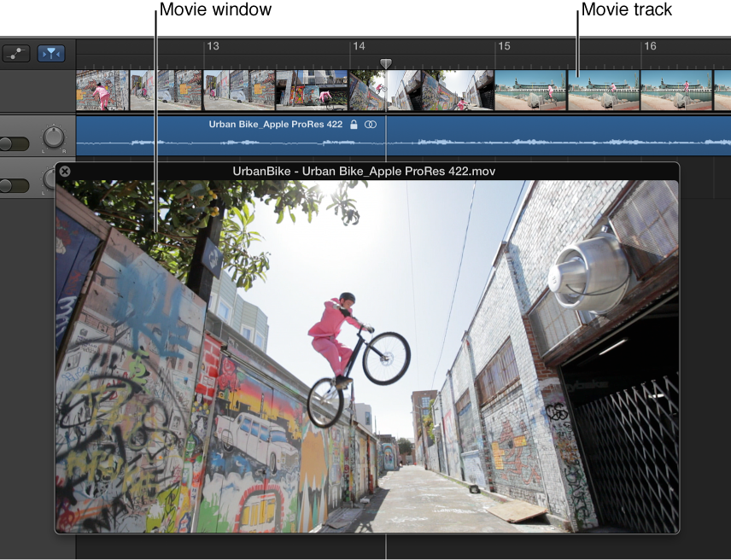Disable the Flex mode button
Viewport: 731px width, 560px height.
(50, 52)
